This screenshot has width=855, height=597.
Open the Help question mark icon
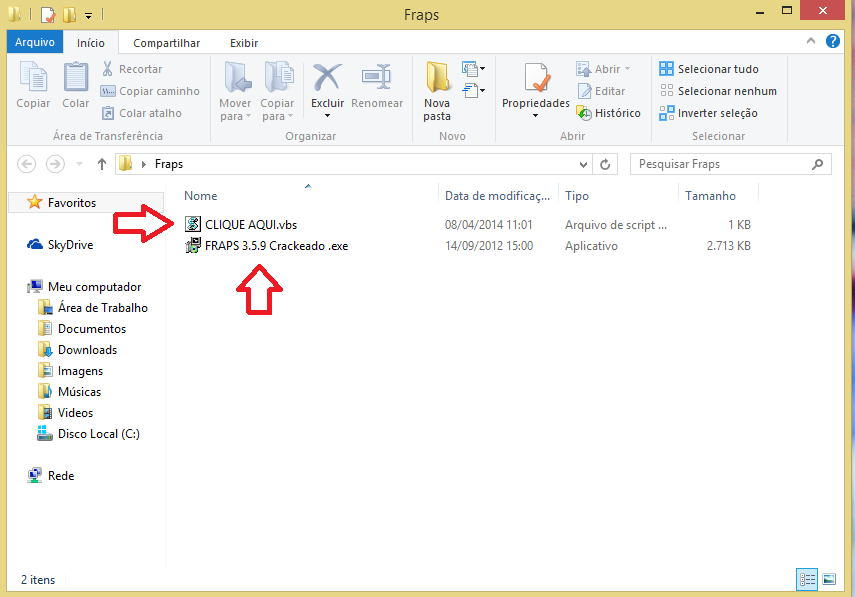833,41
